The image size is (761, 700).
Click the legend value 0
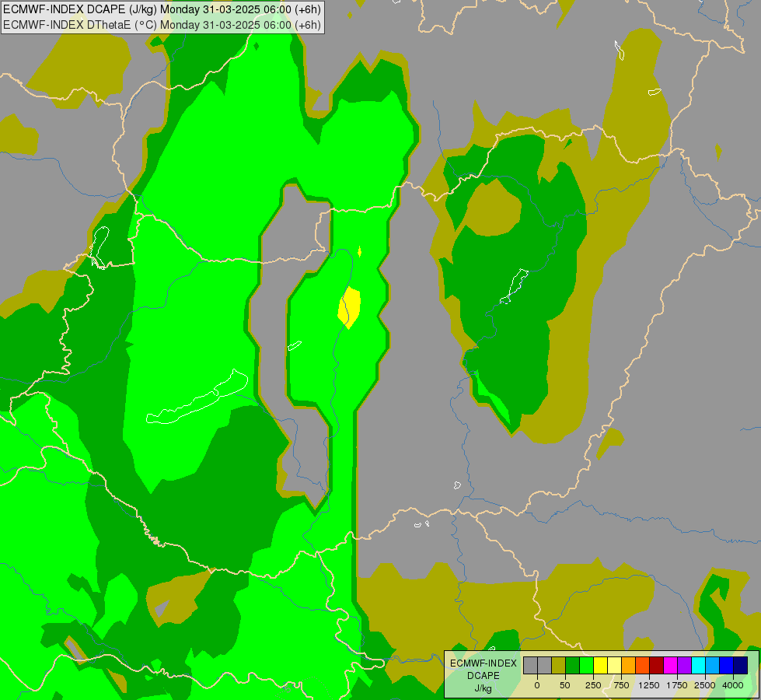[x=537, y=685]
